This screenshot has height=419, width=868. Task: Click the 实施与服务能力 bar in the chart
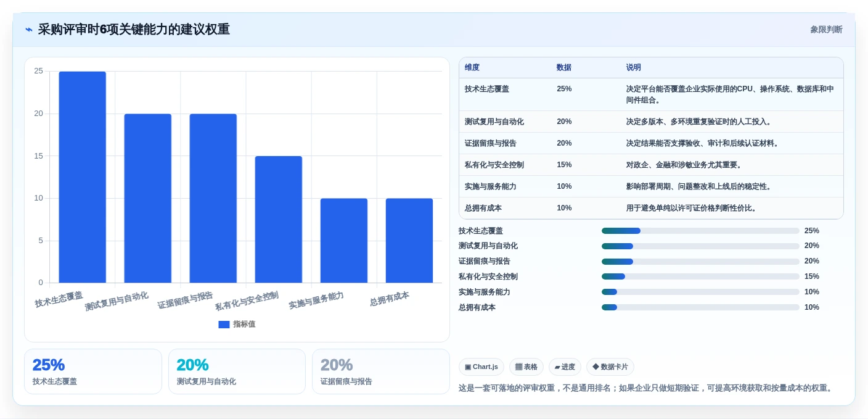pos(343,241)
